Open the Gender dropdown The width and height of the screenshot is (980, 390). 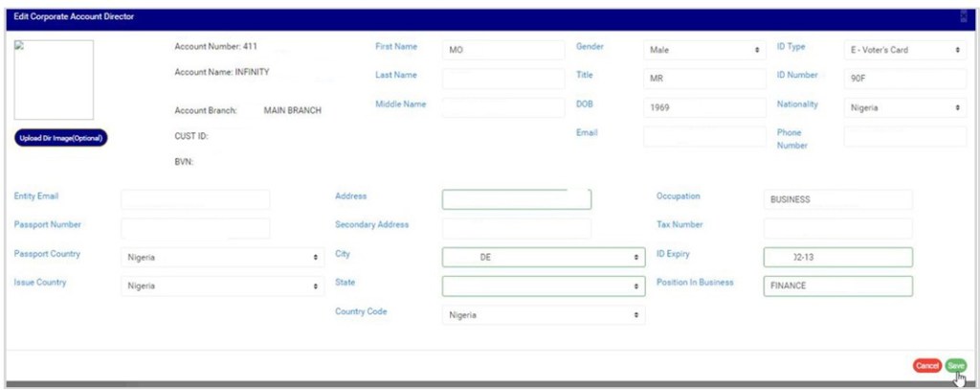pos(704,50)
